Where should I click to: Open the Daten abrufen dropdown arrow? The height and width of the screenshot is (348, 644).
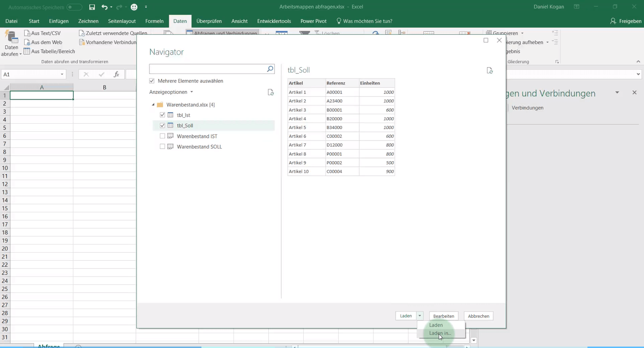point(21,54)
